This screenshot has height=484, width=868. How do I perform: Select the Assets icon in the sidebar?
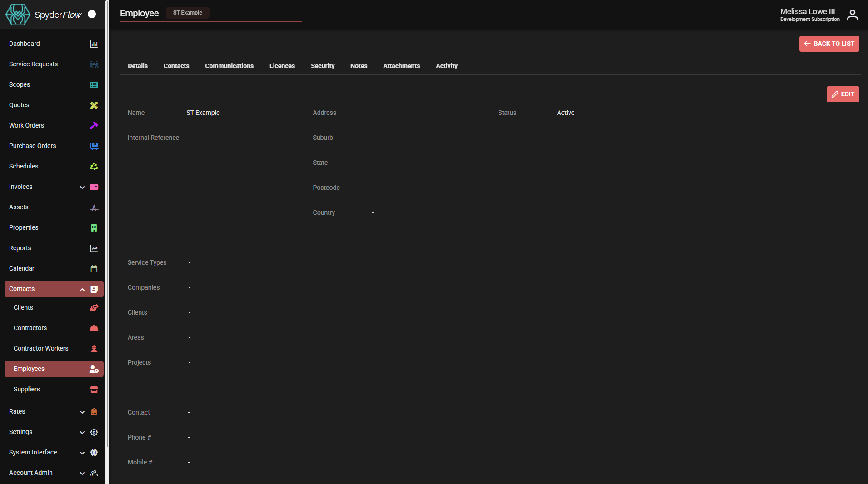pyautogui.click(x=94, y=207)
